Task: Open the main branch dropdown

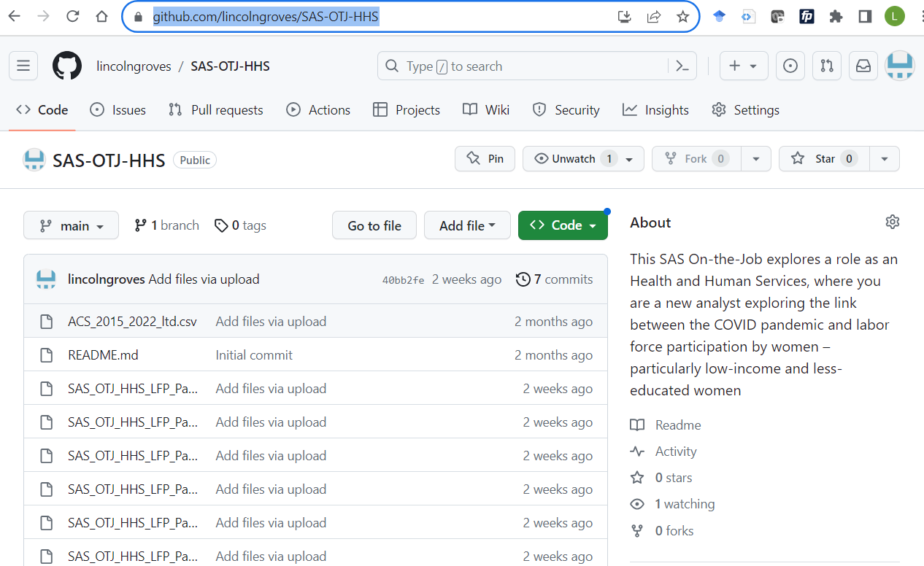Action: [x=71, y=225]
